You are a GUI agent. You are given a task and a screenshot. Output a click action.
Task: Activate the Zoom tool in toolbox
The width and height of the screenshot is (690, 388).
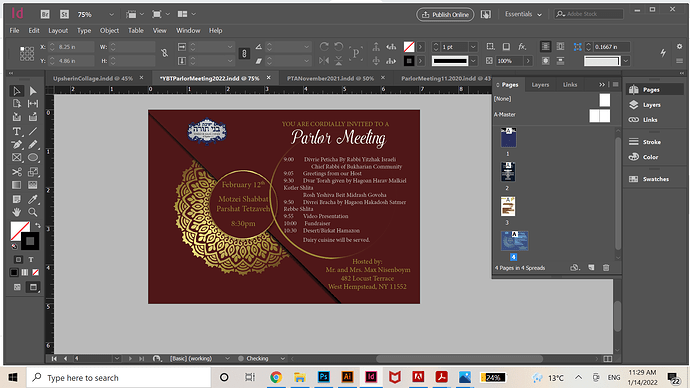point(33,212)
